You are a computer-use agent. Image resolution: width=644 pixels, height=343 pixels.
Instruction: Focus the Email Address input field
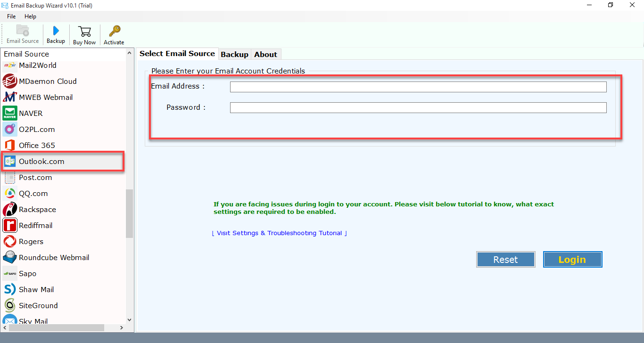click(x=418, y=87)
